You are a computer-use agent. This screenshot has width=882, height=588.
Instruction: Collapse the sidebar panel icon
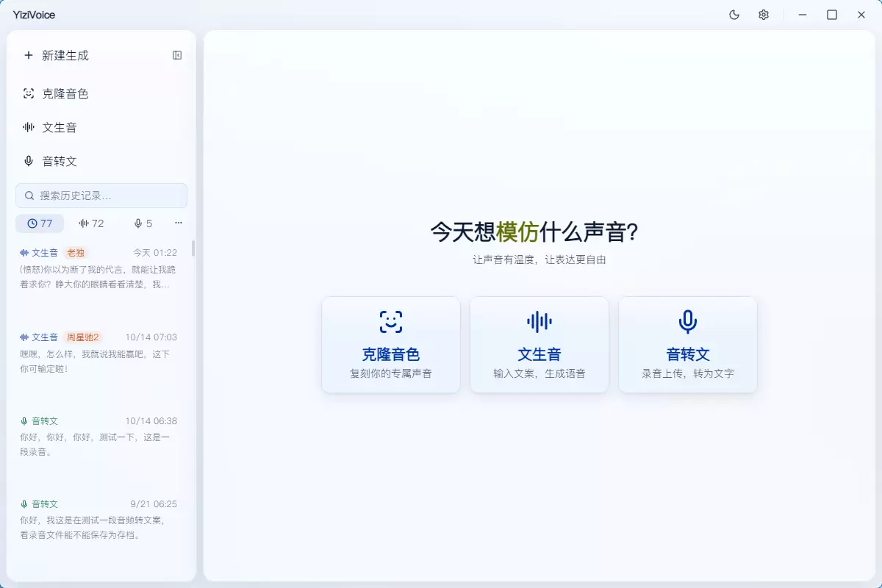[x=177, y=55]
